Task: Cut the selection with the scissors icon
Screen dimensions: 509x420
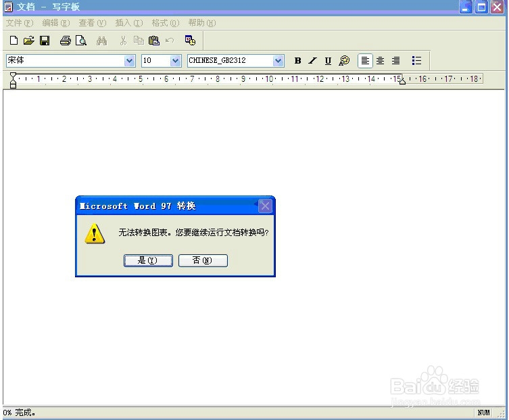Action: pos(123,41)
